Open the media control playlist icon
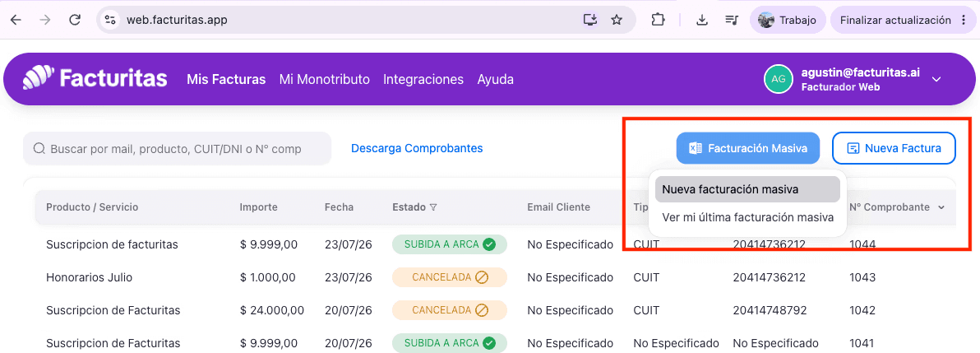This screenshot has width=980, height=353. 731,20
